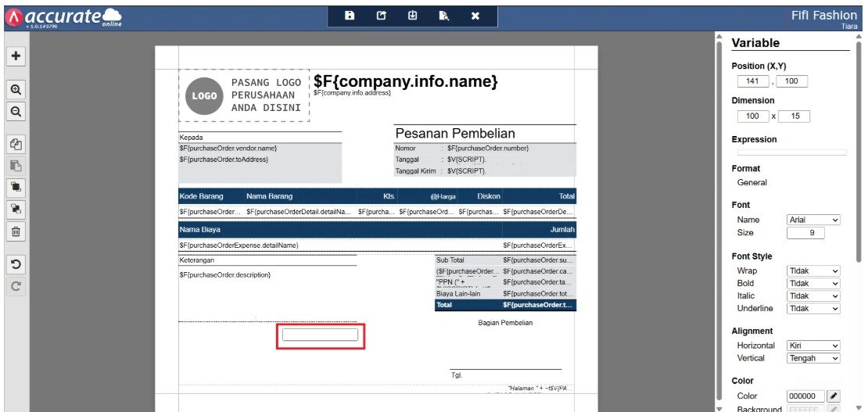Open the print preview icon

click(x=444, y=16)
